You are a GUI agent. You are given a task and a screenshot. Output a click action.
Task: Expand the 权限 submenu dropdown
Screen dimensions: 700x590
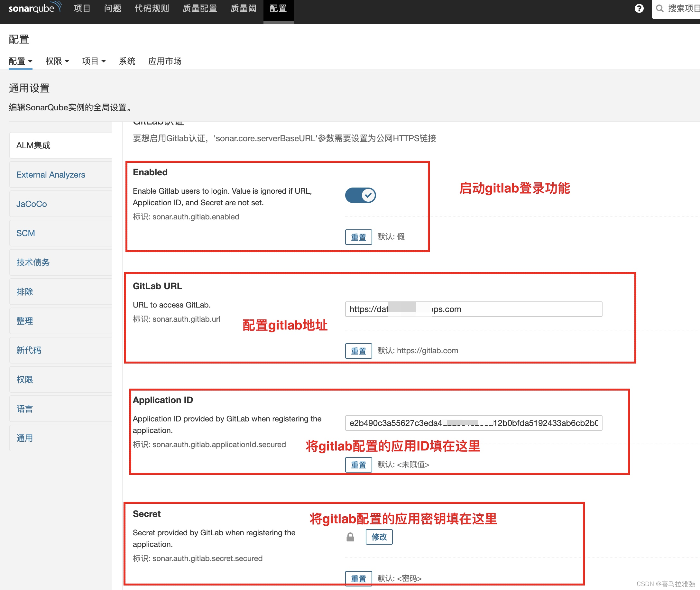pos(57,61)
